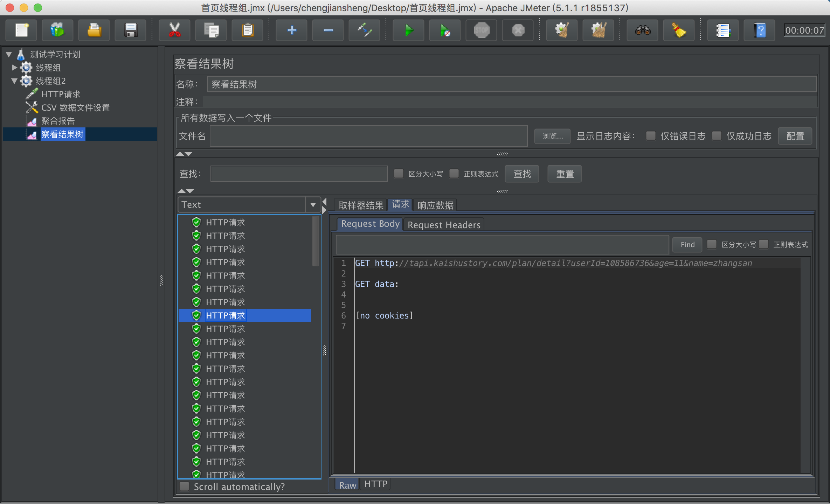Click the Shutdown icon
Viewport: 830px width, 504px height.
(518, 30)
